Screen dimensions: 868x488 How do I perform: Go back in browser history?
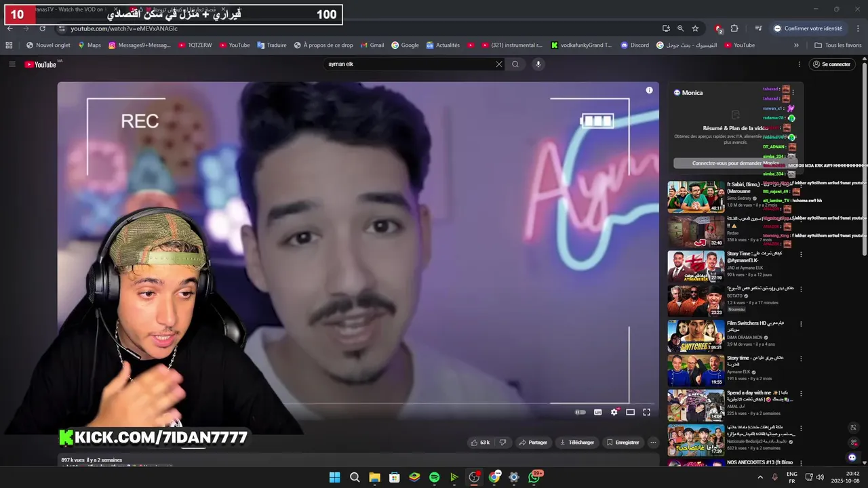pos(9,28)
